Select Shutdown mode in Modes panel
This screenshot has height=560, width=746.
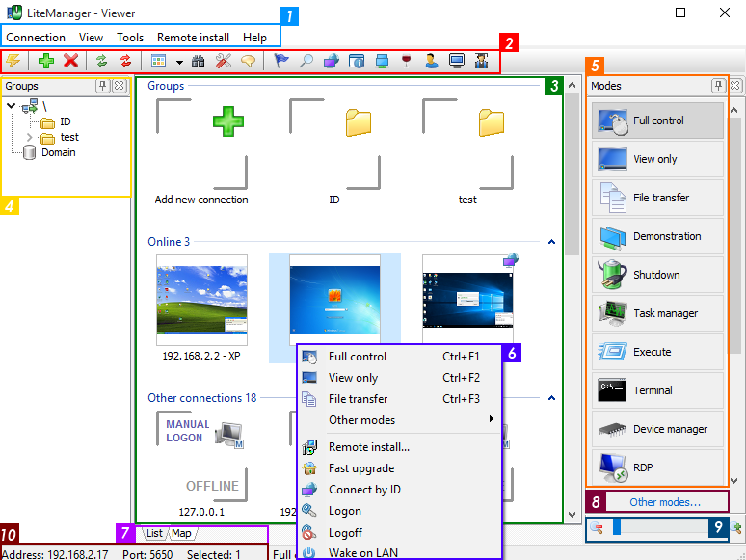tap(657, 275)
